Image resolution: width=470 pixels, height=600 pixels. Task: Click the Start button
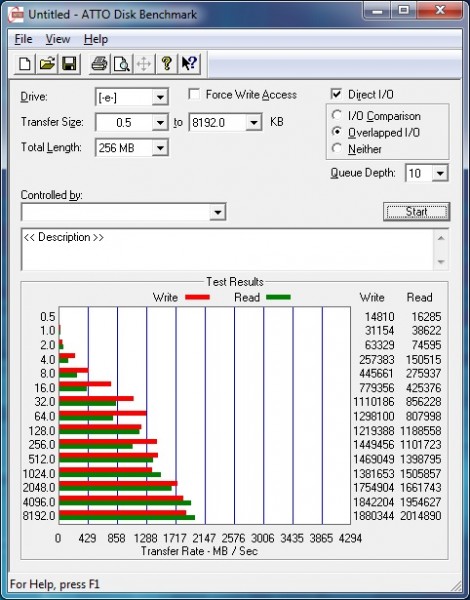416,212
